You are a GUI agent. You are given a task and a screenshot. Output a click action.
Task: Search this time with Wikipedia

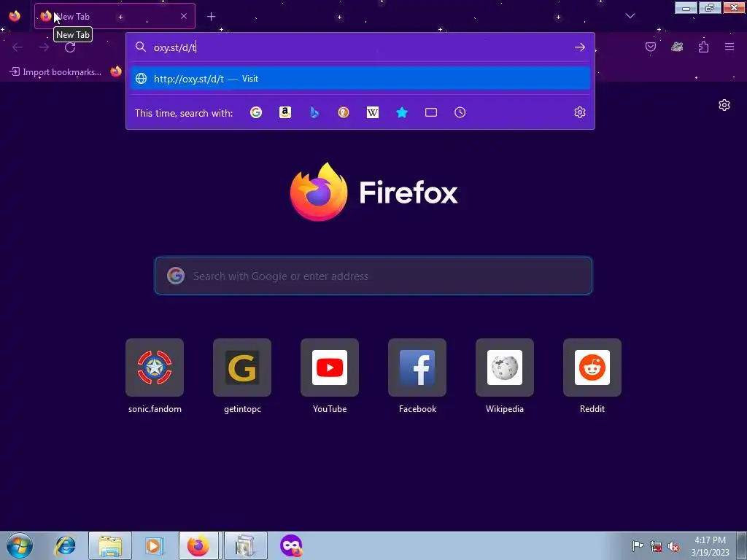(373, 112)
